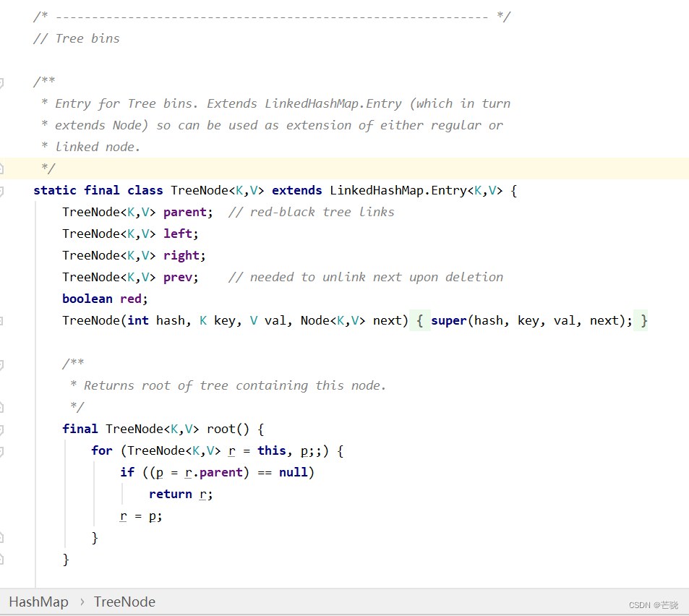The height and width of the screenshot is (616, 689).
Task: Toggle fold marker on TreeNode constructor line
Action: 1,321
